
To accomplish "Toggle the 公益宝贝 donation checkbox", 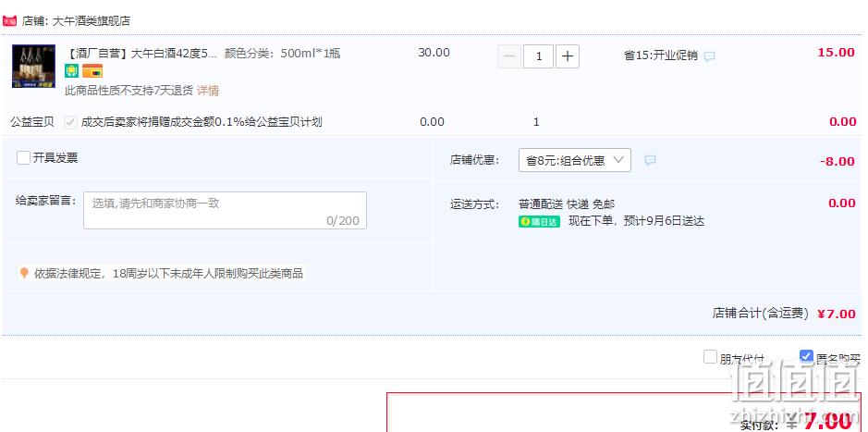I will (x=70, y=122).
